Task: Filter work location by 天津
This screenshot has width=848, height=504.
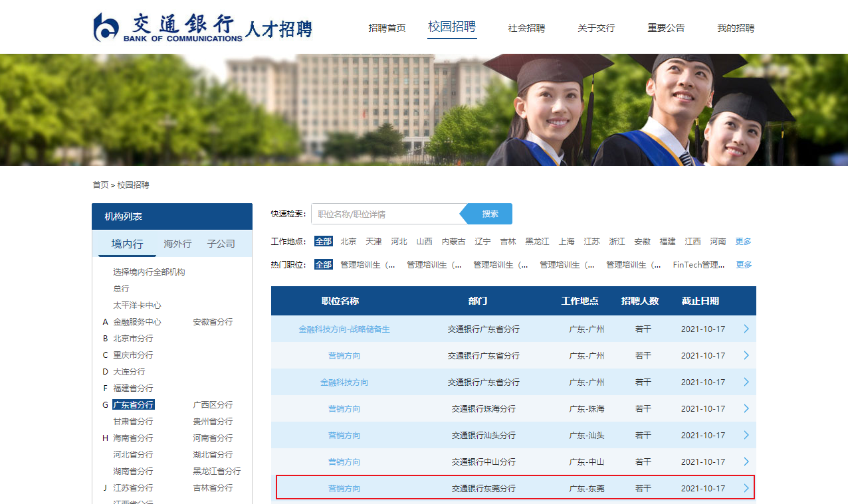Action: (x=373, y=242)
